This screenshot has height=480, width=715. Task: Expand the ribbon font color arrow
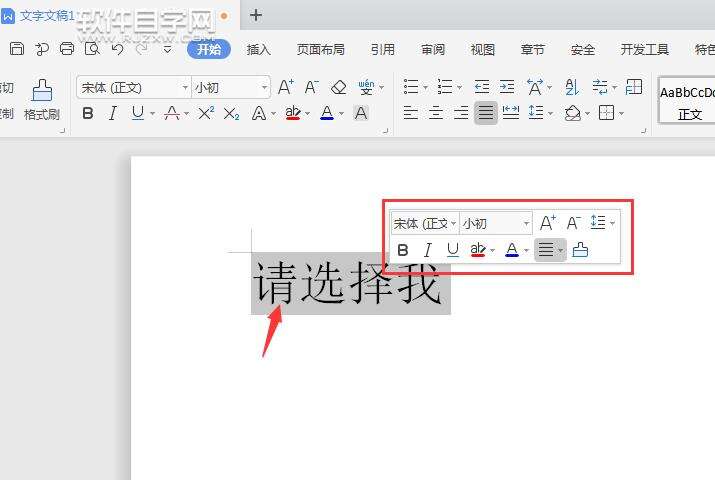tap(341, 113)
